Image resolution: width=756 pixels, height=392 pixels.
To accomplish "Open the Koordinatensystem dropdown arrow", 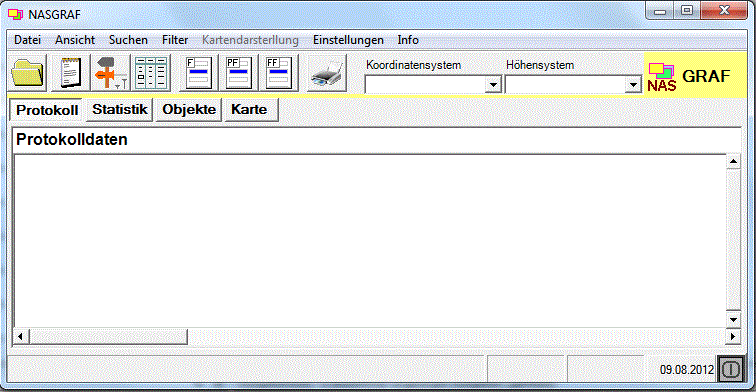I will [x=493, y=85].
